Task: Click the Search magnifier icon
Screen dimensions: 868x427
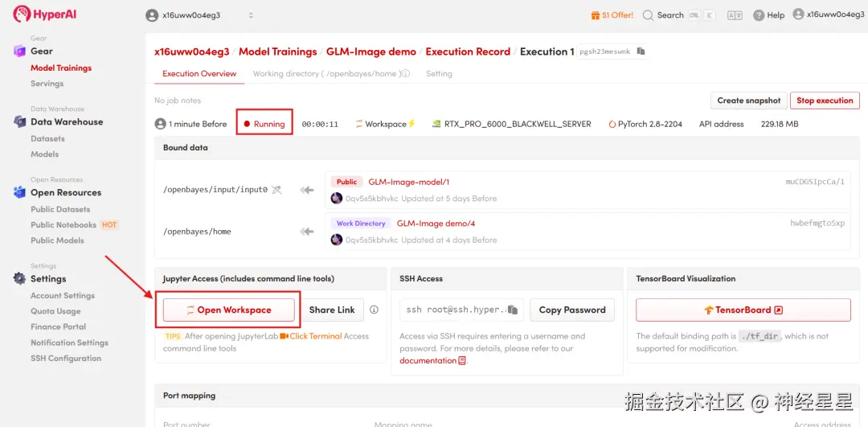Action: pyautogui.click(x=649, y=15)
